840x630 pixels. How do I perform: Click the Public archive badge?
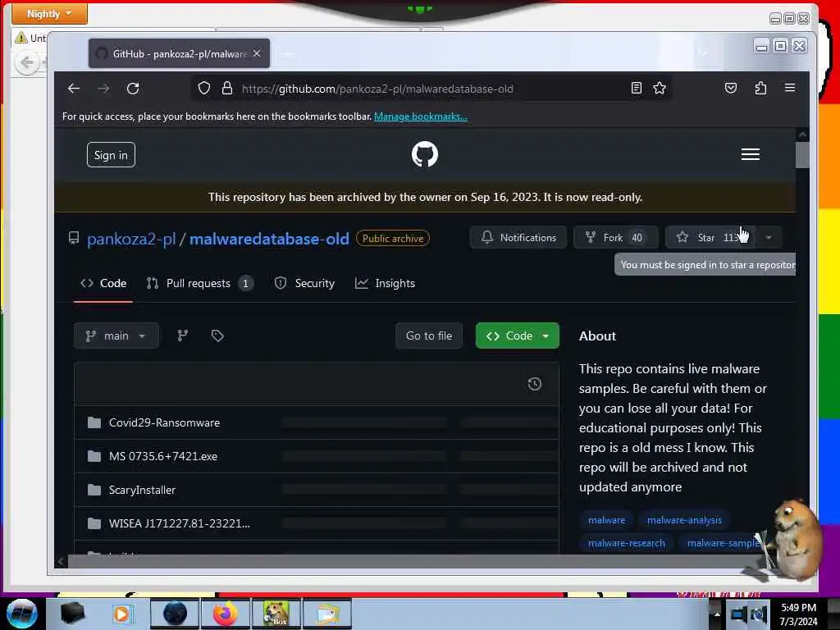click(393, 239)
